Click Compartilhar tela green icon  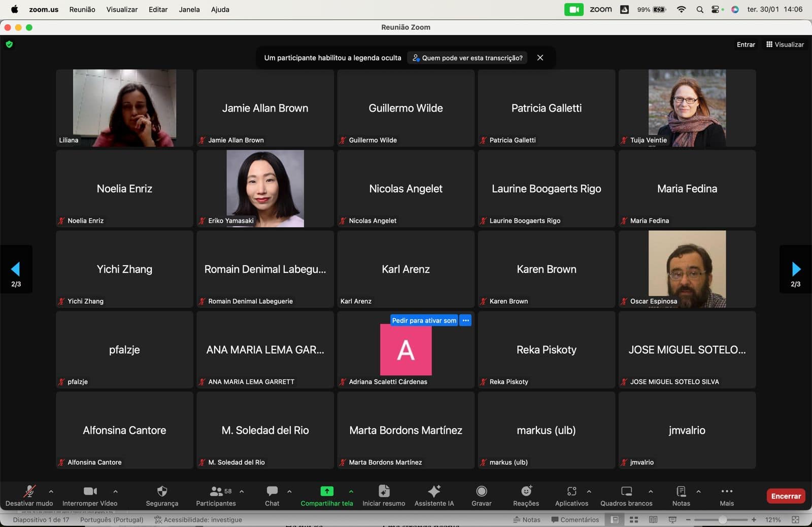point(327,491)
